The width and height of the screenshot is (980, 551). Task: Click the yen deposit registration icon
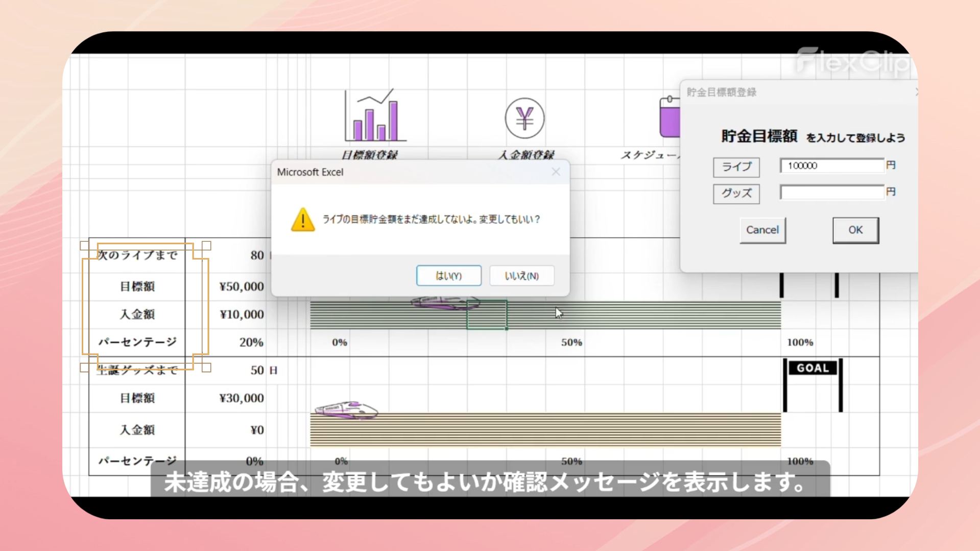(x=524, y=118)
